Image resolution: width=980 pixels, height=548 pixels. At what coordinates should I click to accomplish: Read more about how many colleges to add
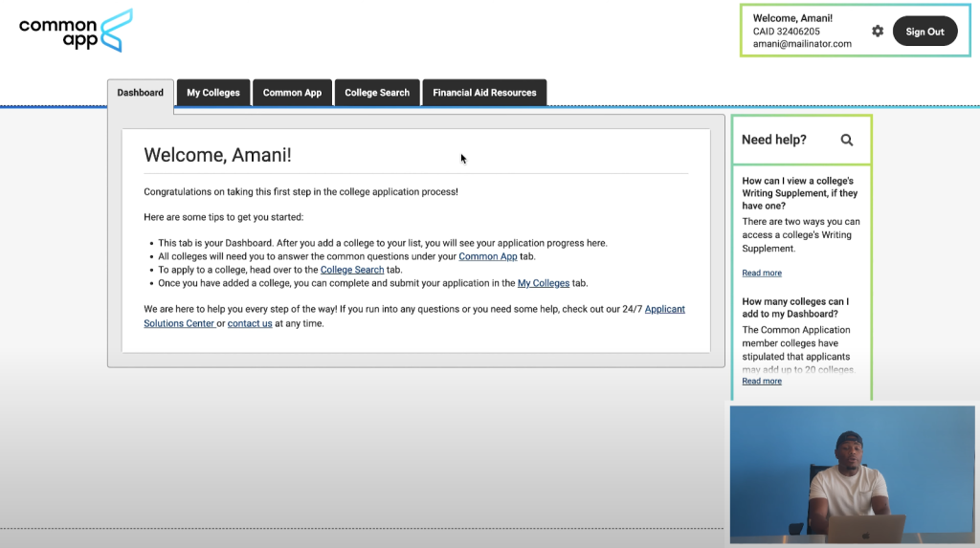point(762,381)
